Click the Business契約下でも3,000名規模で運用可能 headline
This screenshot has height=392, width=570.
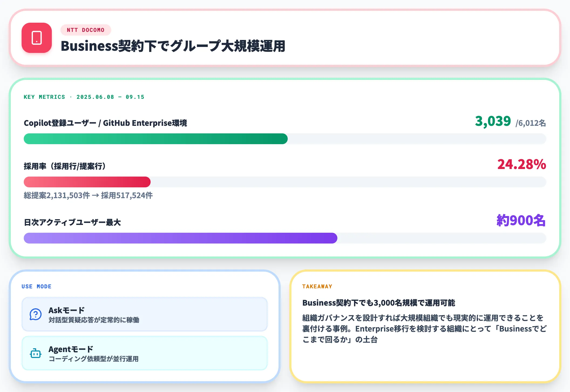coord(379,303)
